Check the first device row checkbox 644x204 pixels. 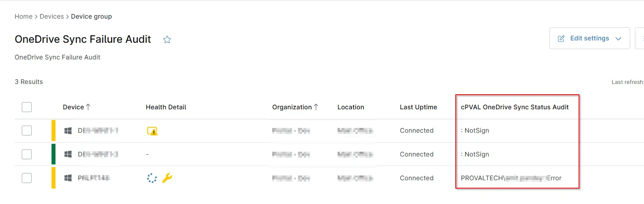pyautogui.click(x=27, y=131)
